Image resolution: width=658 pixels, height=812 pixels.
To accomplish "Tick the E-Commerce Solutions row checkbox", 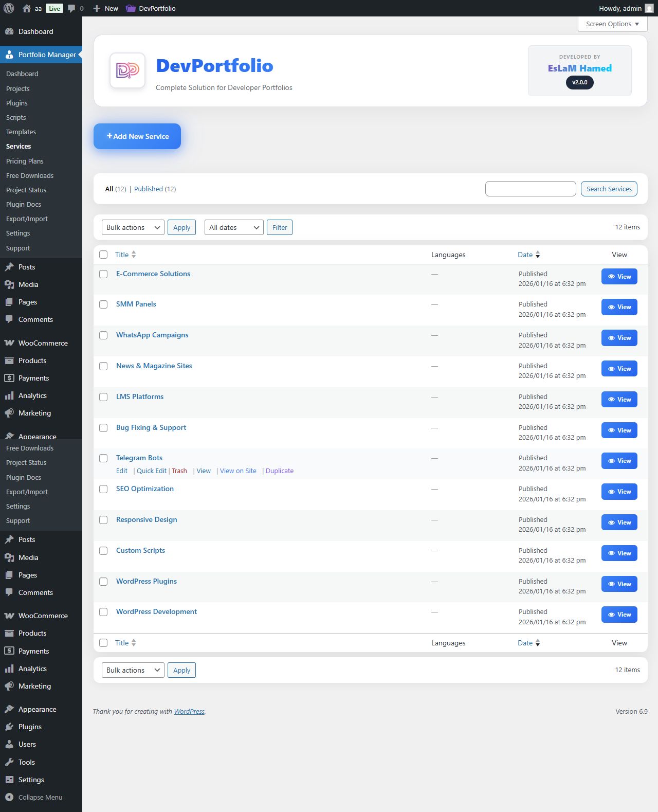I will [103, 274].
